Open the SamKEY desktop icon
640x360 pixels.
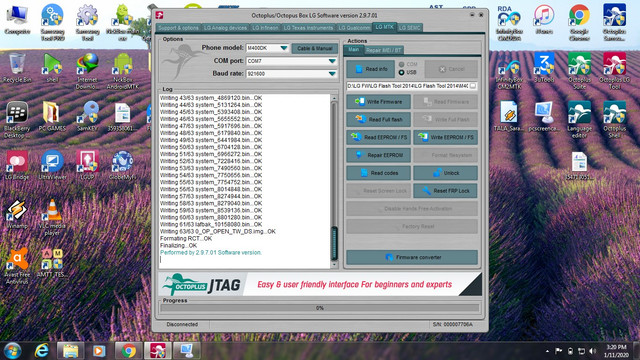(87, 116)
